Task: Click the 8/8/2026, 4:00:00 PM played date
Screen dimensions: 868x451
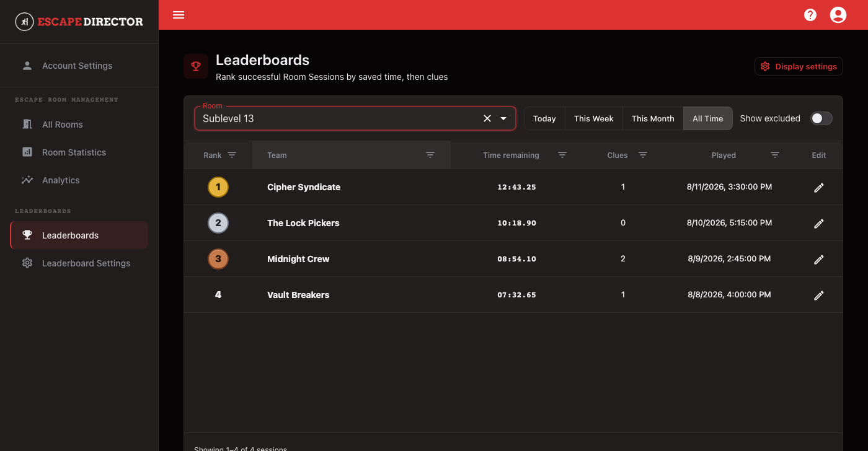Action: [730, 294]
